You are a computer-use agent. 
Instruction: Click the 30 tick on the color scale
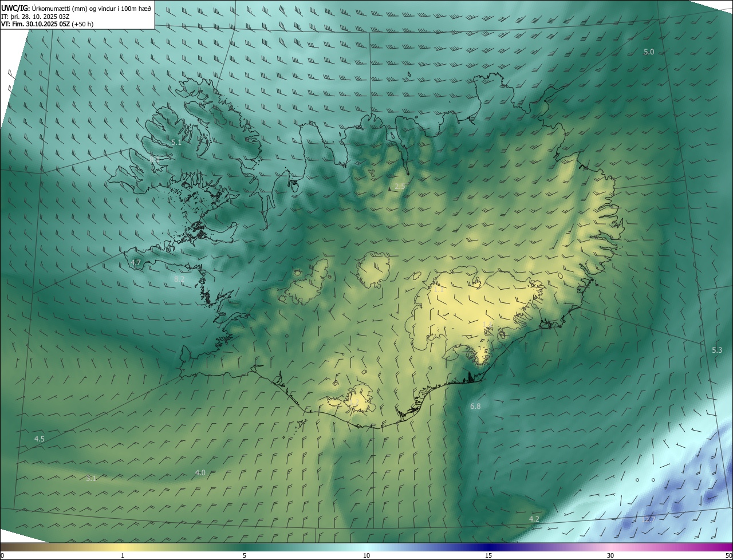pos(610,555)
